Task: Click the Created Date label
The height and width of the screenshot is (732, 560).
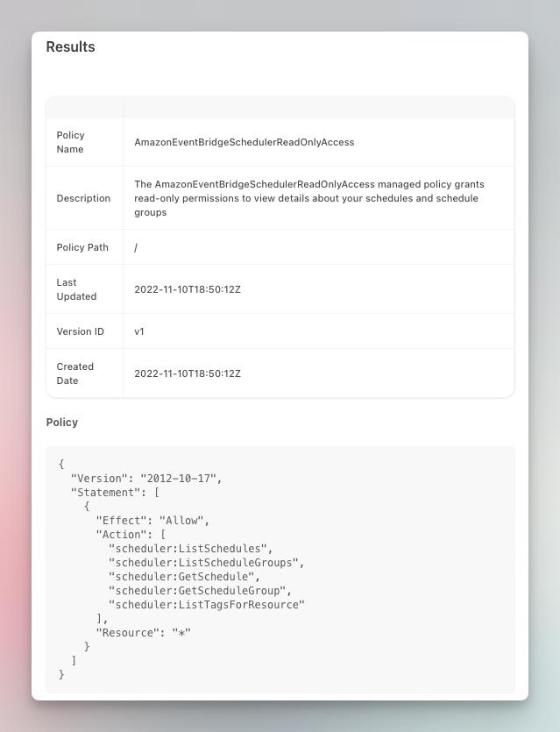Action: [x=74, y=373]
